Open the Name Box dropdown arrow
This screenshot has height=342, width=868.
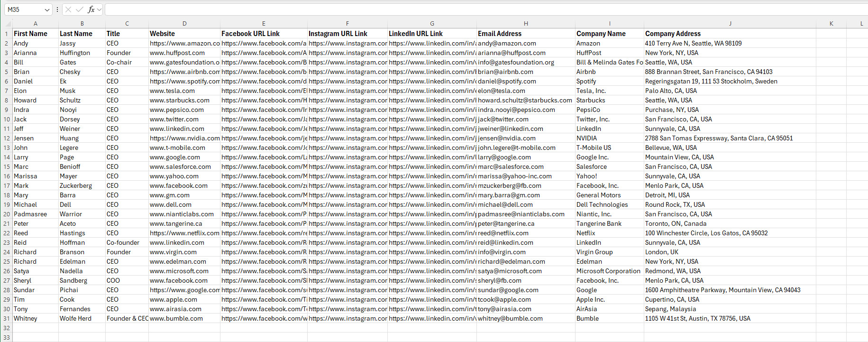click(x=47, y=9)
